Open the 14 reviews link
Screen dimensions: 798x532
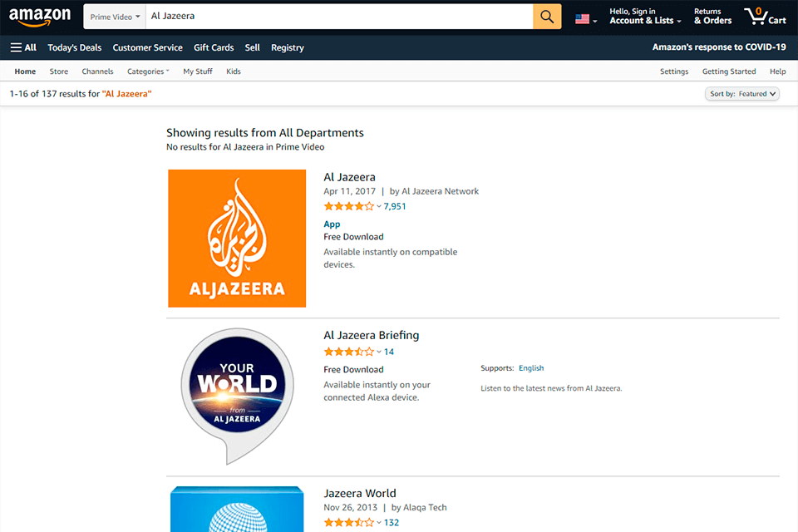[x=389, y=352]
